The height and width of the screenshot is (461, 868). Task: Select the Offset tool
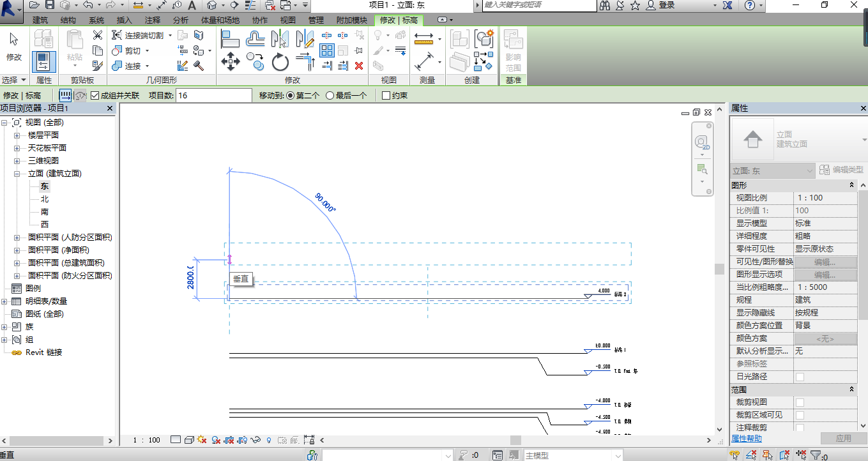coord(257,39)
